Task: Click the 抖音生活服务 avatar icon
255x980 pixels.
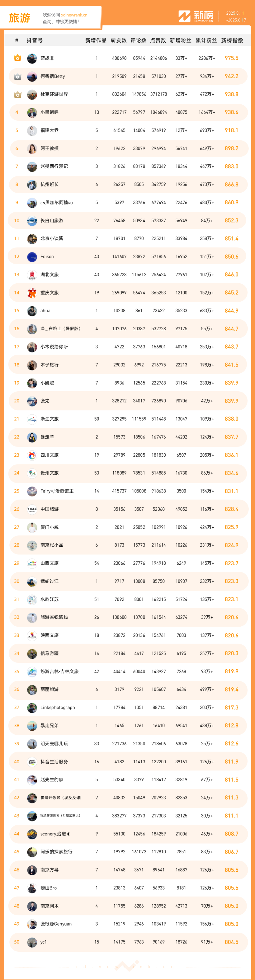Action: click(x=32, y=762)
